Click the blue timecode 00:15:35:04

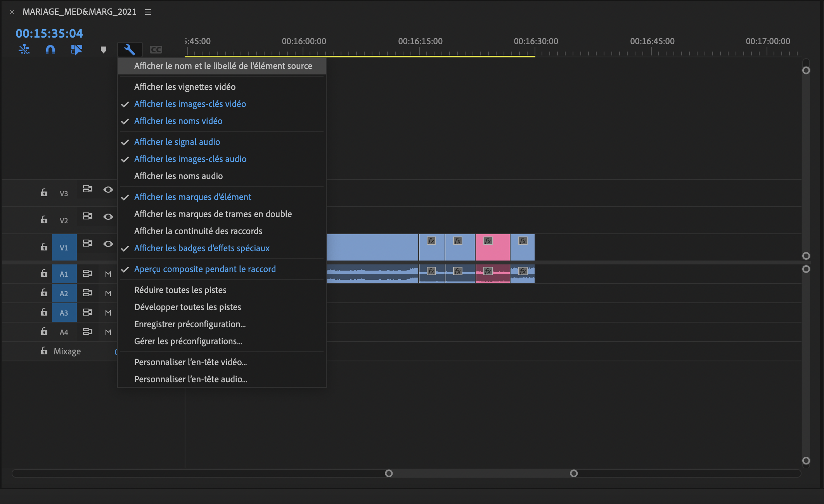coord(49,33)
